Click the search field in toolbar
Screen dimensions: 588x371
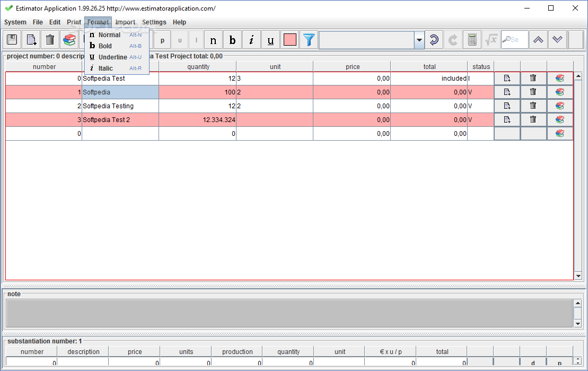(515, 40)
